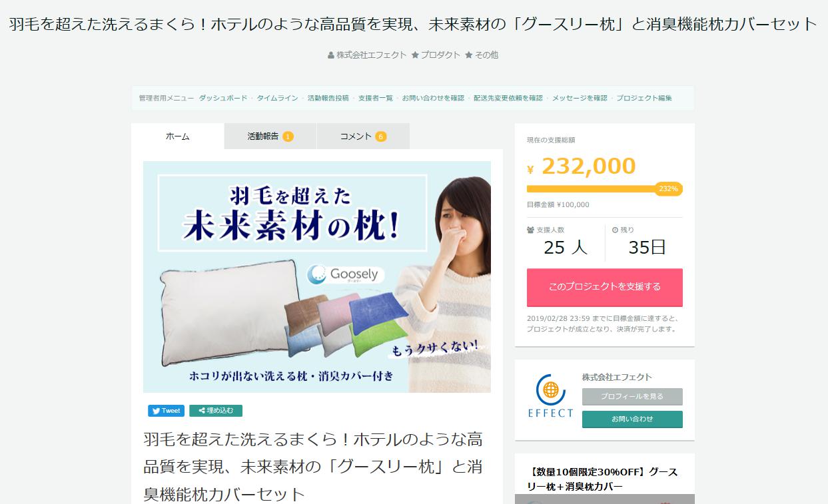Open タイムライン in admin menu
The image size is (828, 504).
tap(277, 98)
